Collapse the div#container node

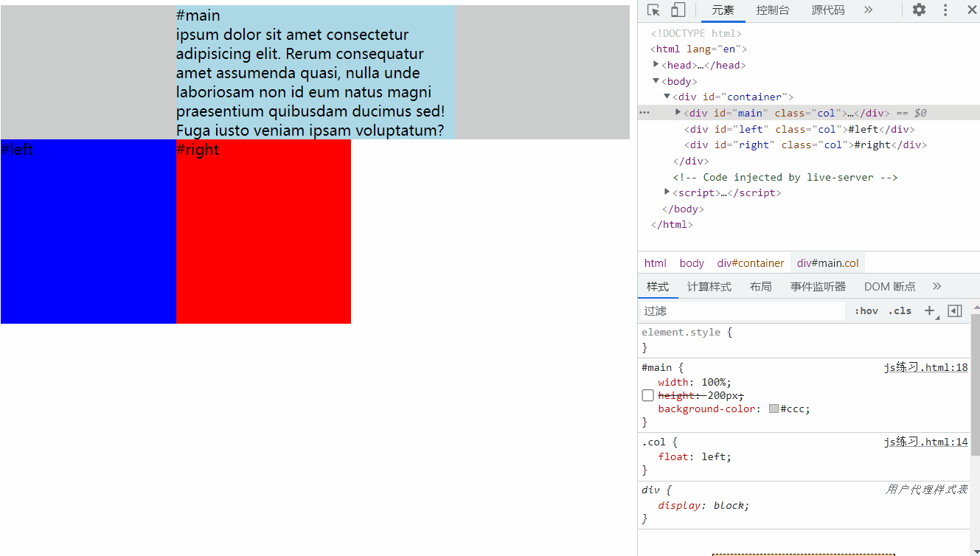[667, 97]
